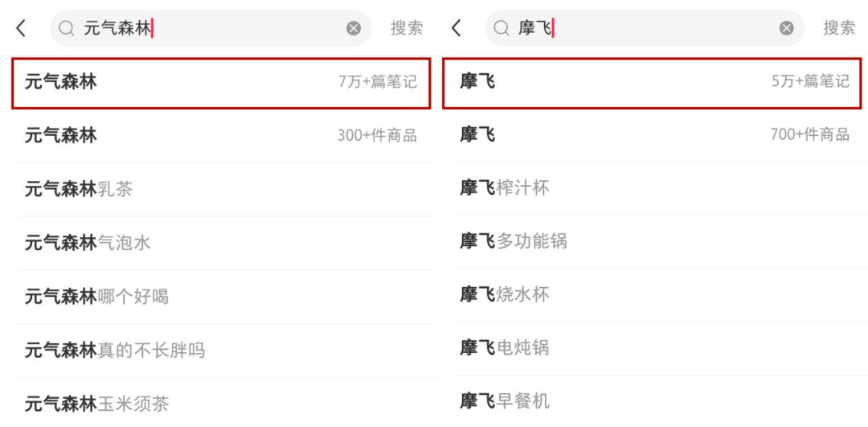Viewport: 868px width, 427px height.
Task: Open 摩飞 5万+篇笔记 suggestion
Action: 652,83
